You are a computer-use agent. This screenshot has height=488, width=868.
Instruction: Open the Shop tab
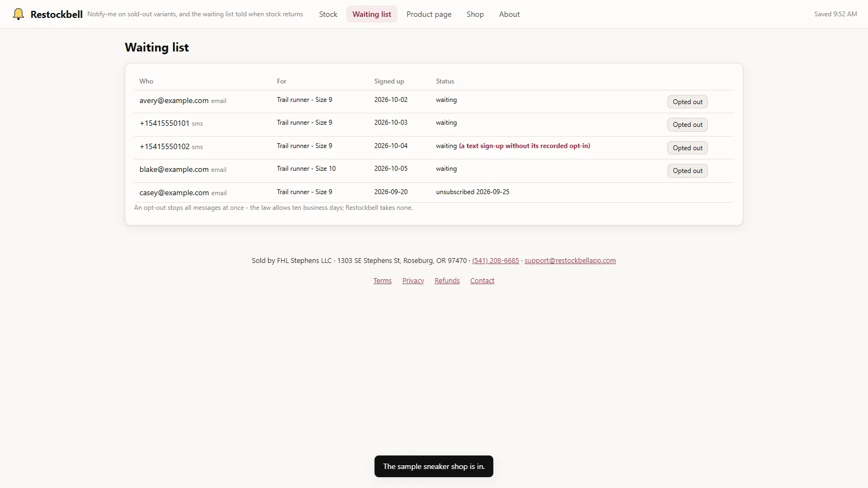[475, 14]
